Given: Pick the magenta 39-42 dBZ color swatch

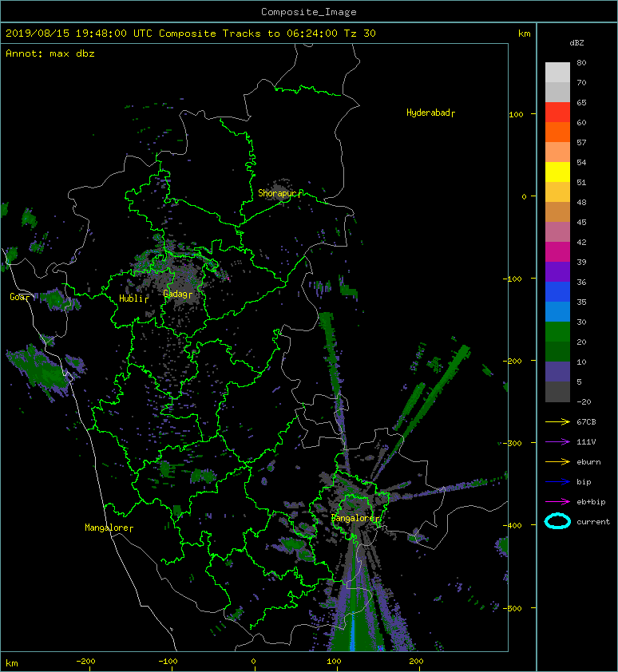Looking at the screenshot, I should click(x=557, y=252).
